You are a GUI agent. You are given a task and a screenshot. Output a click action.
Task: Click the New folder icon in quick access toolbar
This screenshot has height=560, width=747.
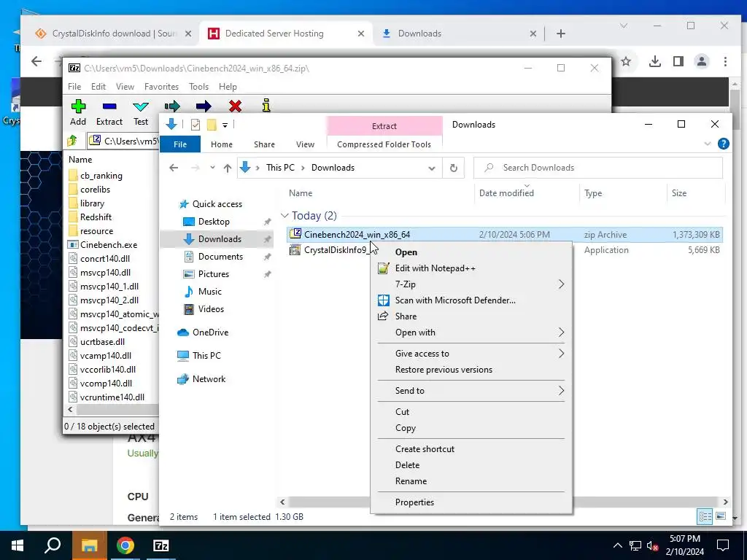click(212, 125)
